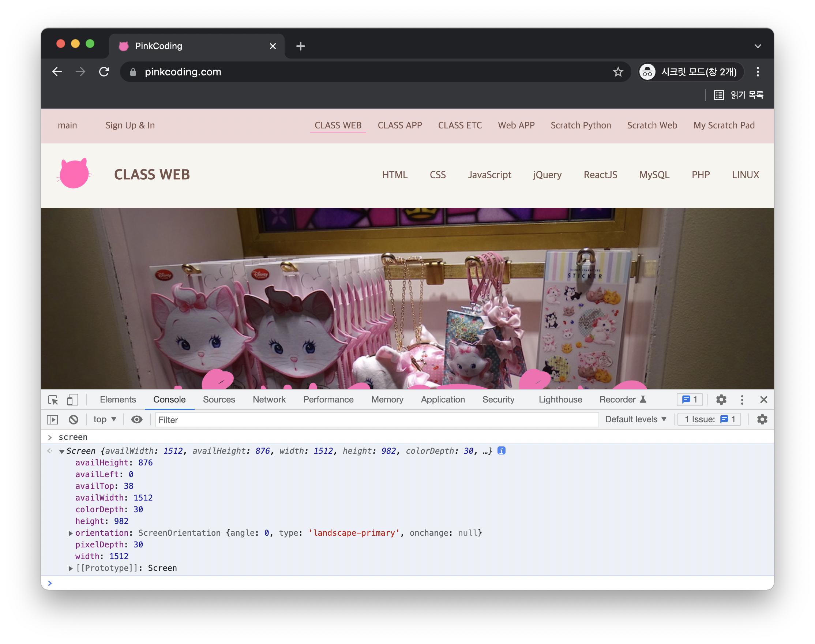Open Default levels dropdown

tap(635, 419)
